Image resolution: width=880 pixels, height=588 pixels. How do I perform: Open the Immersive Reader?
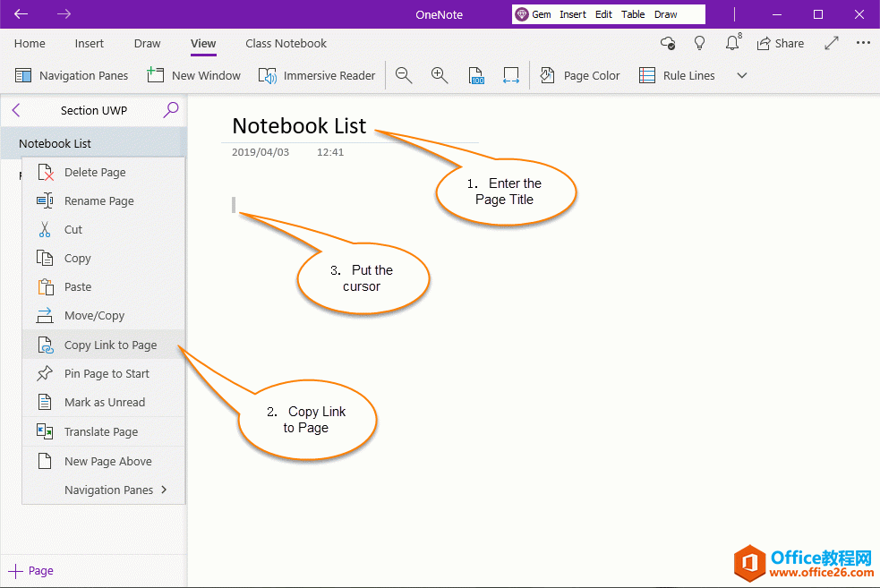(x=316, y=75)
